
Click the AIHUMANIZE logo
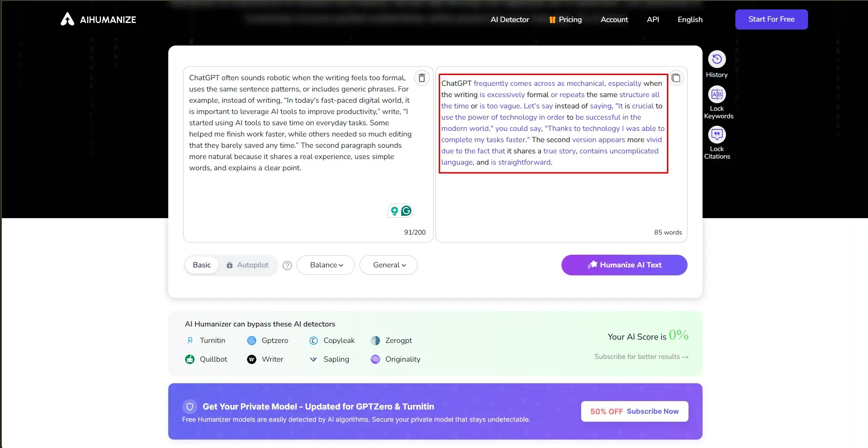98,19
